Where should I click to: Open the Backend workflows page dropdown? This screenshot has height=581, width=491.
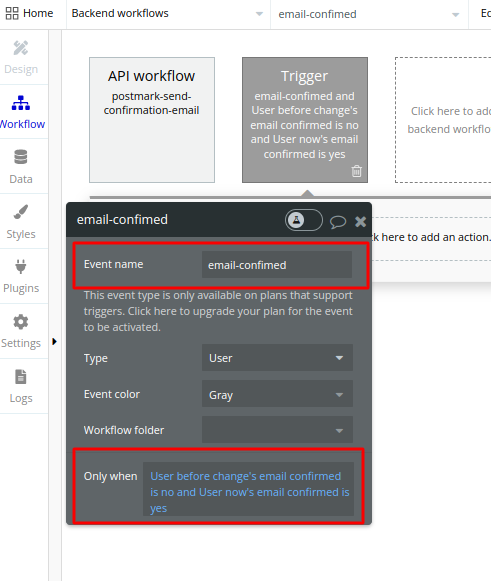coord(168,14)
